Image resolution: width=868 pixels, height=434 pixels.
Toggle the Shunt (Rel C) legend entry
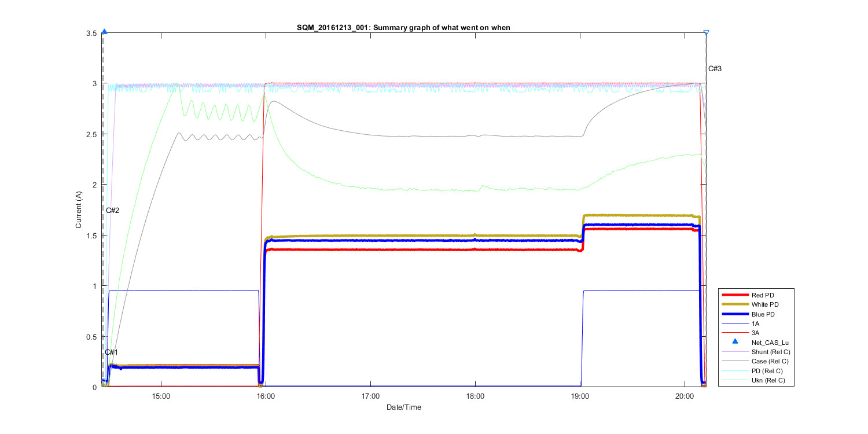770,352
